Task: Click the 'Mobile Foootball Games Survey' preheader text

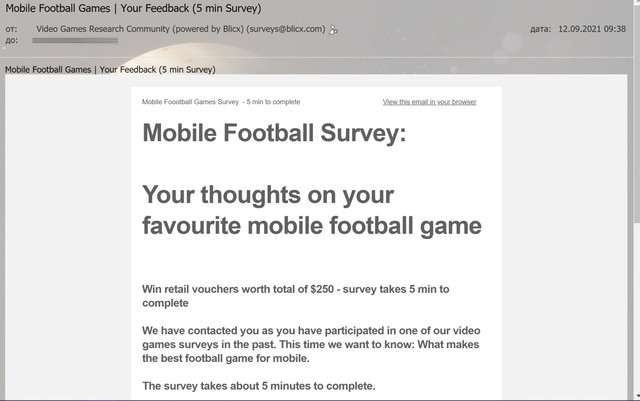Action: (190, 102)
